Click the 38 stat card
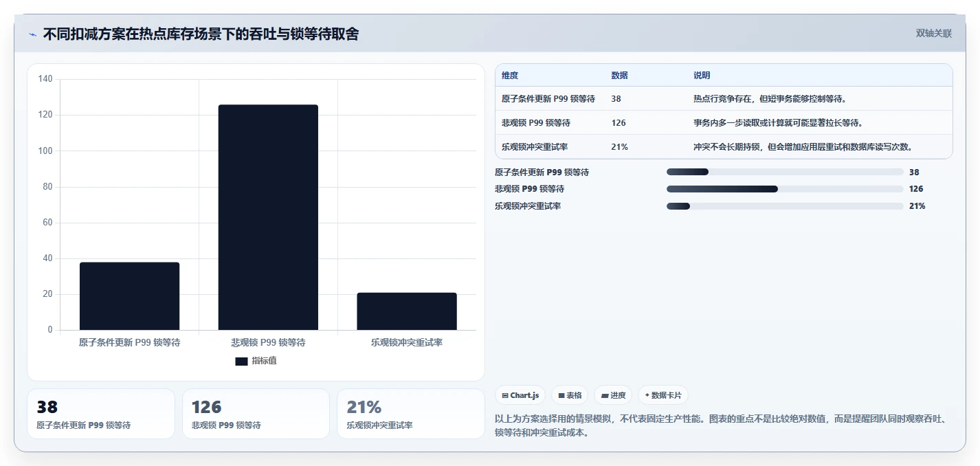The image size is (980, 466). pyautogui.click(x=101, y=414)
